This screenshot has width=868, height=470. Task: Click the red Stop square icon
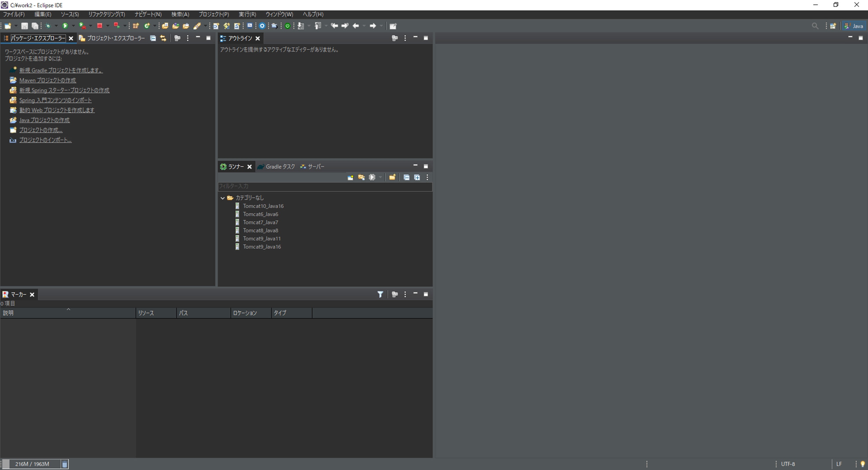100,25
